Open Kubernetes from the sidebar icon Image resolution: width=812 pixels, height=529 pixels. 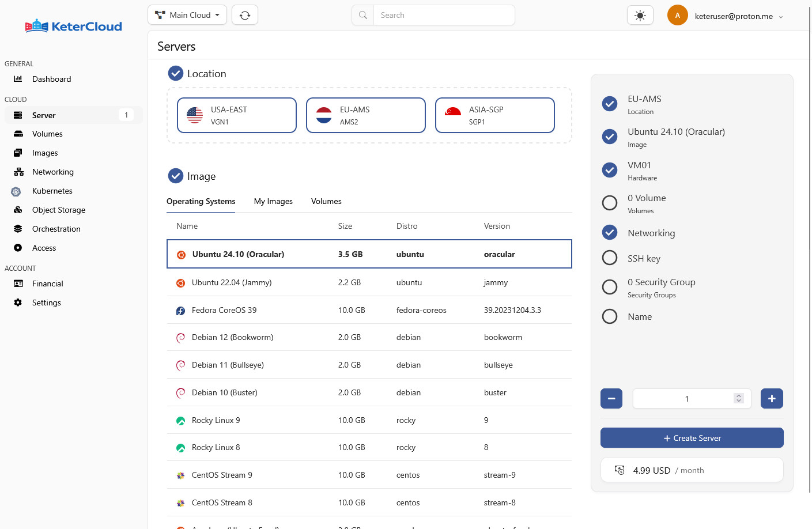tap(16, 191)
